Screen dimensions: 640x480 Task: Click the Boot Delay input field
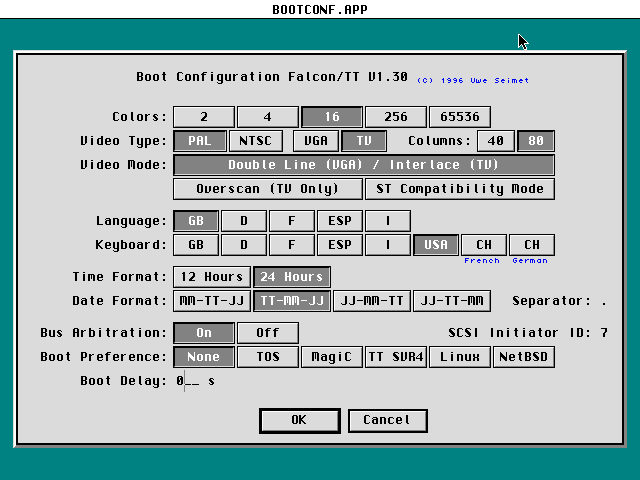click(x=190, y=381)
